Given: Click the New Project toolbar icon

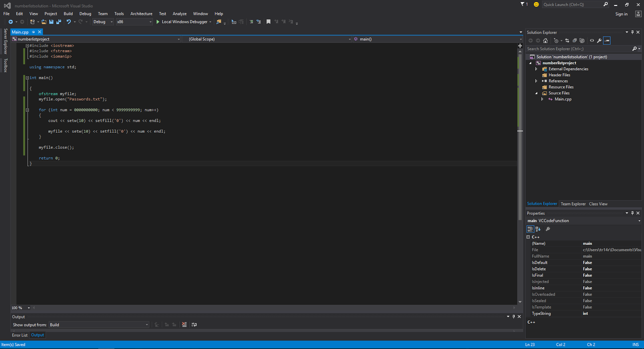Looking at the screenshot, I should (32, 22).
